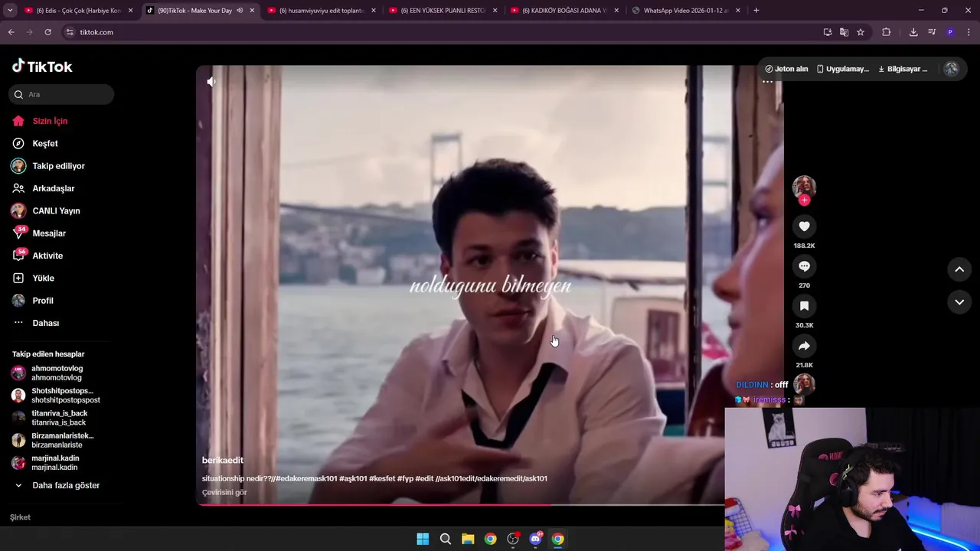
Task: Go back in browser history
Action: (11, 32)
